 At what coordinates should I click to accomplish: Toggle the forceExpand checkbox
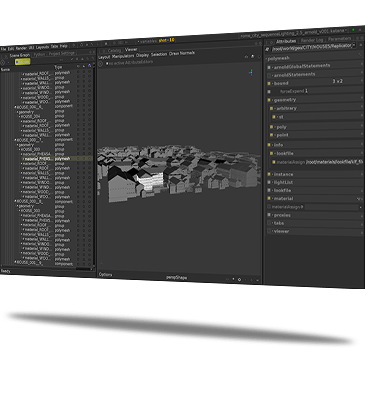[x=269, y=91]
